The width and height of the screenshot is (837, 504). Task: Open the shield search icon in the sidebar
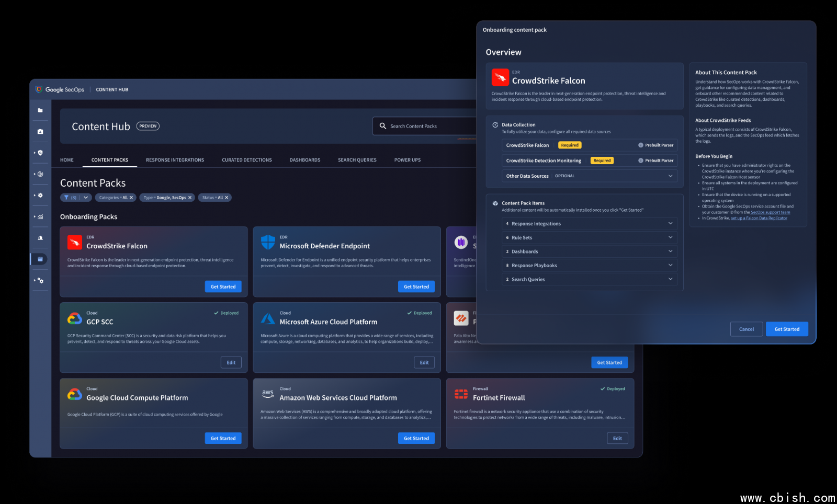coord(40,153)
